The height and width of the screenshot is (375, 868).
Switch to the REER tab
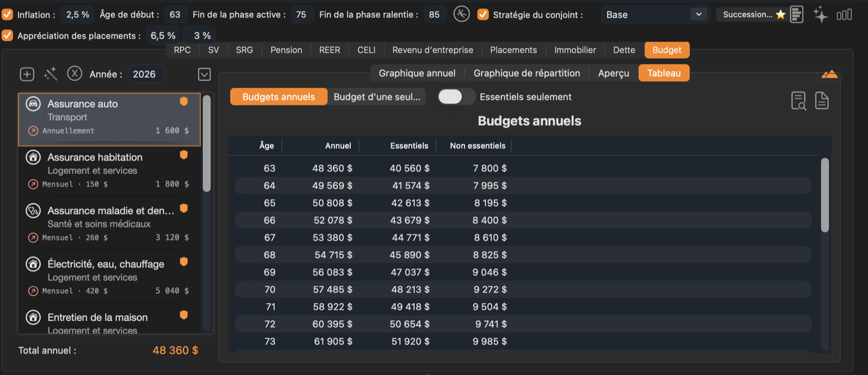pos(329,50)
